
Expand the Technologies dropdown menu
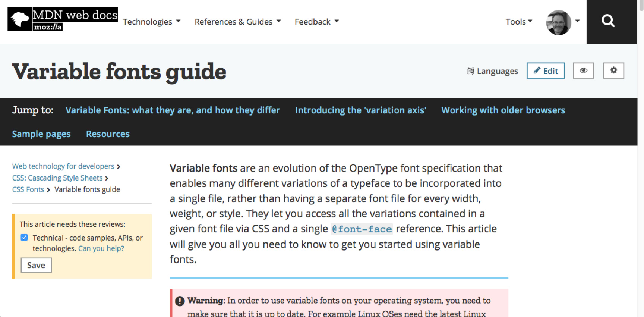pyautogui.click(x=152, y=22)
